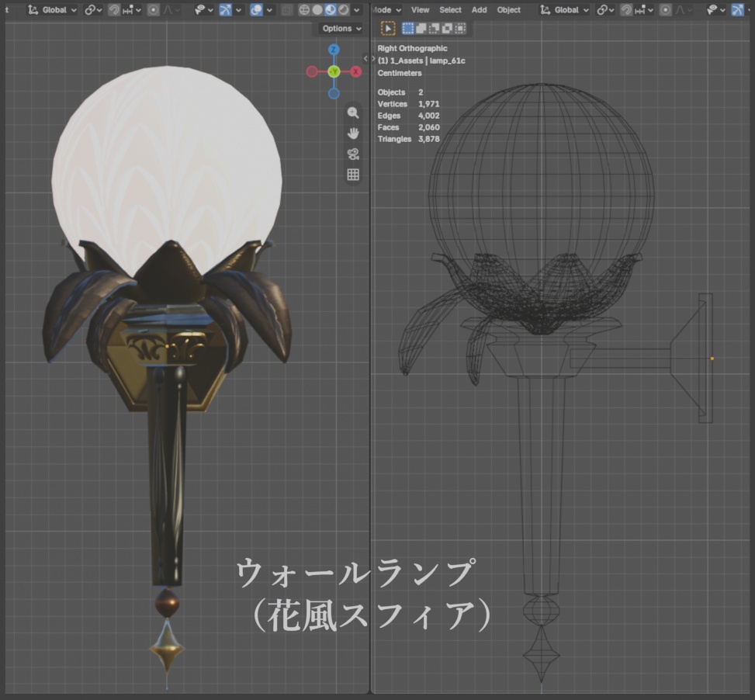Viewport: 755px width, 700px height.
Task: Click the Triangles 3,878 statistic
Action: pyautogui.click(x=408, y=139)
